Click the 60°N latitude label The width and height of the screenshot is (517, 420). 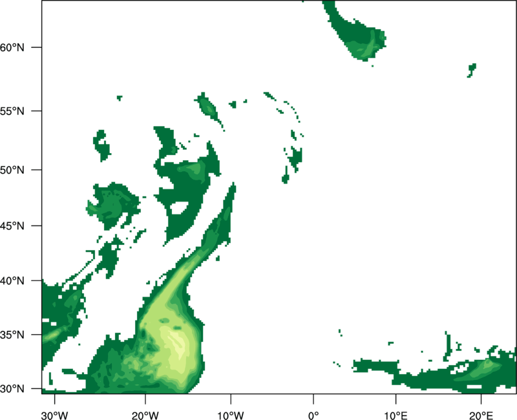(x=12, y=47)
